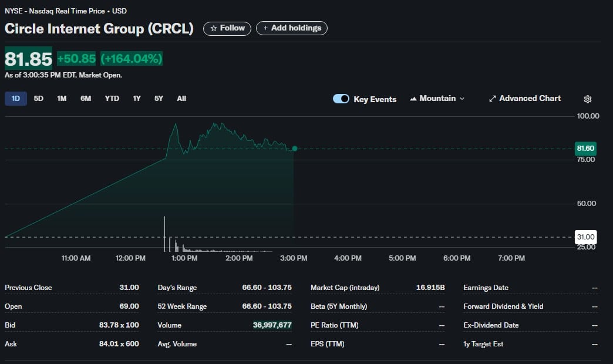Click the Ask value 84.01 x 600
The height and width of the screenshot is (364, 613).
click(x=119, y=343)
